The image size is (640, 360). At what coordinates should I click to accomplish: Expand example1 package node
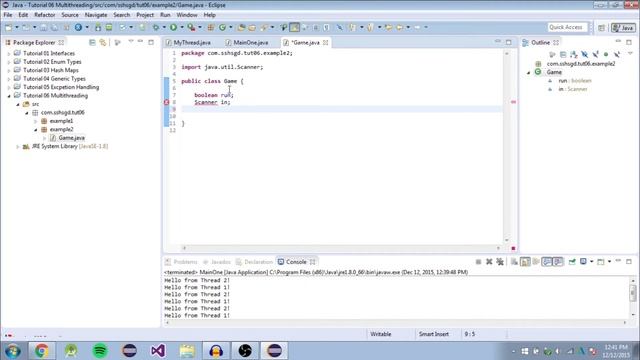click(36, 121)
